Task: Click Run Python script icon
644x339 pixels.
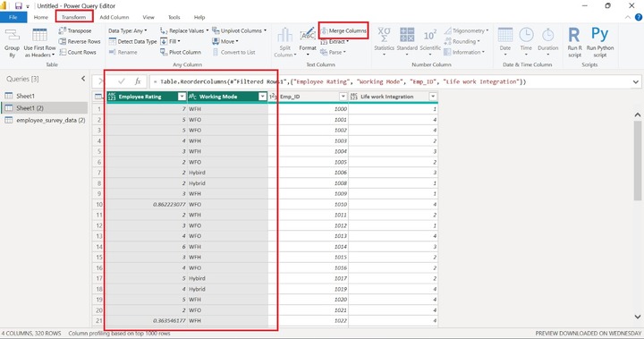Action: 600,42
